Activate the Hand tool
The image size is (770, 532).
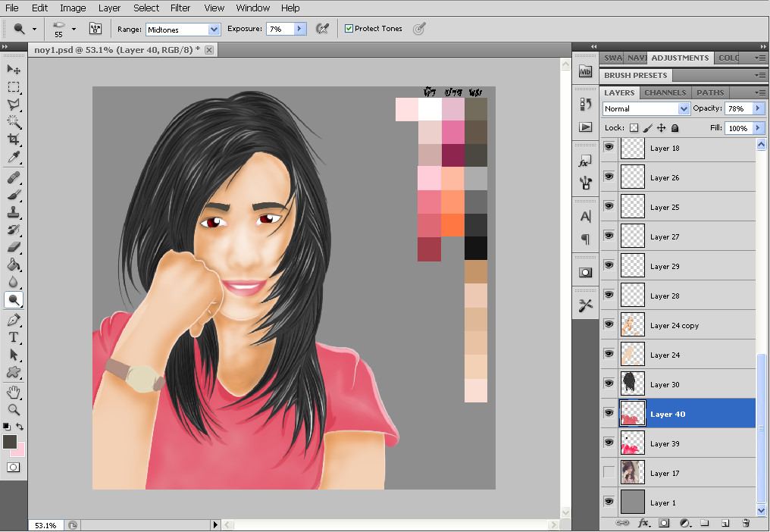(14, 392)
